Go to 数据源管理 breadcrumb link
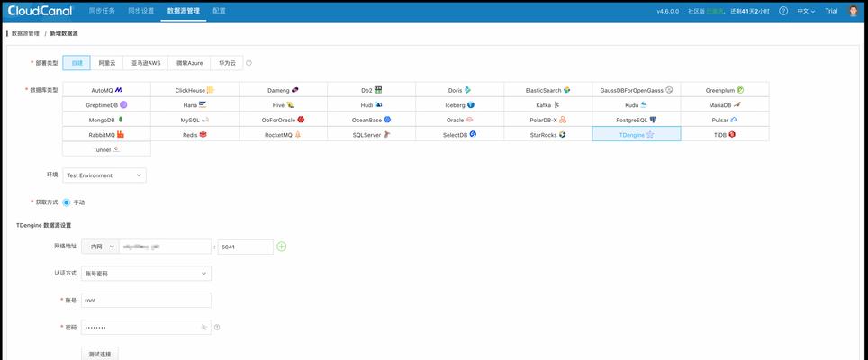This screenshot has height=360, width=868. [25, 33]
